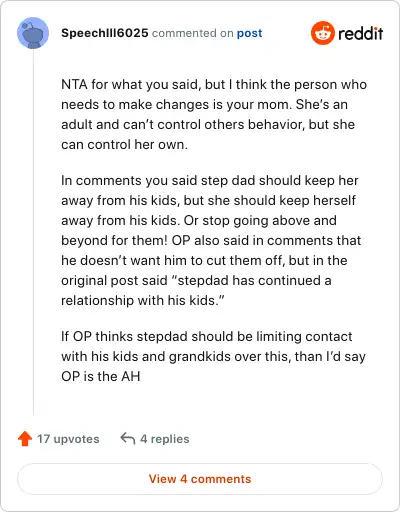
Task: Click the final line "OP is the AH"
Action: (101, 376)
